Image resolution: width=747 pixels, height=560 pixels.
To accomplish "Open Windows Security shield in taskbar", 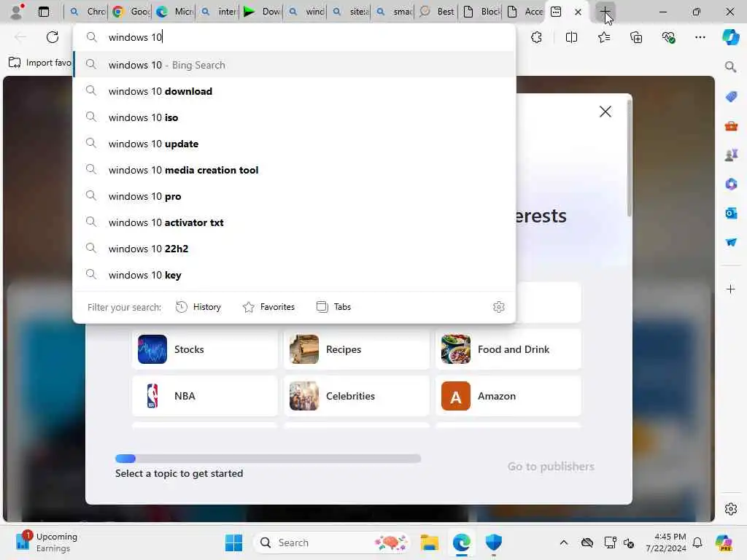I will 494,542.
